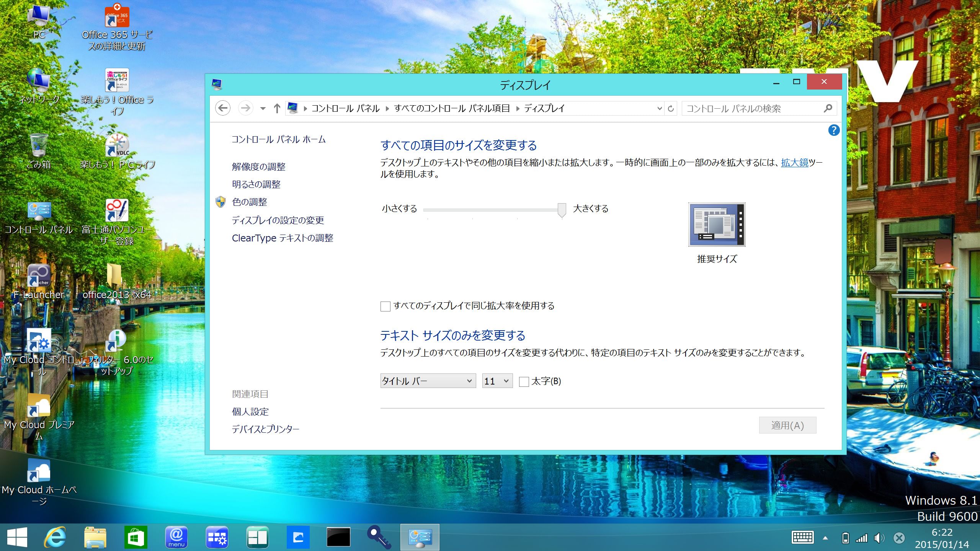Expand the address bar history dropdown arrow
Screen dimensions: 980x551
659,109
